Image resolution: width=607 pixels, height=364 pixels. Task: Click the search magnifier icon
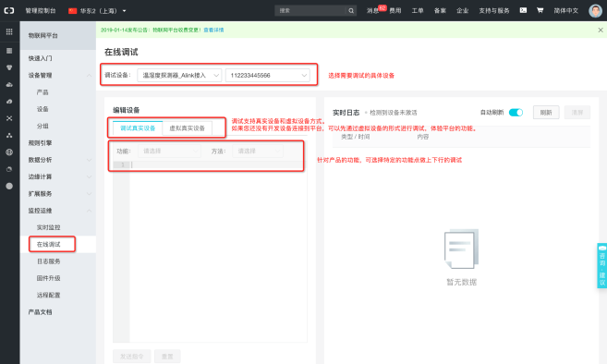(351, 11)
